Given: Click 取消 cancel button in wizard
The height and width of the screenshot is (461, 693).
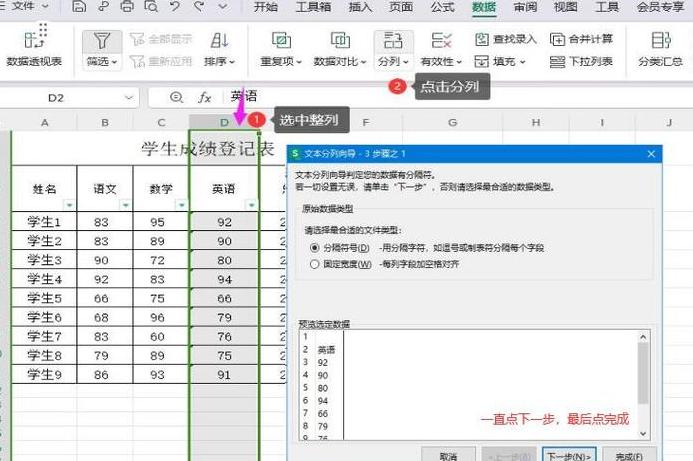Looking at the screenshot, I should 449,454.
